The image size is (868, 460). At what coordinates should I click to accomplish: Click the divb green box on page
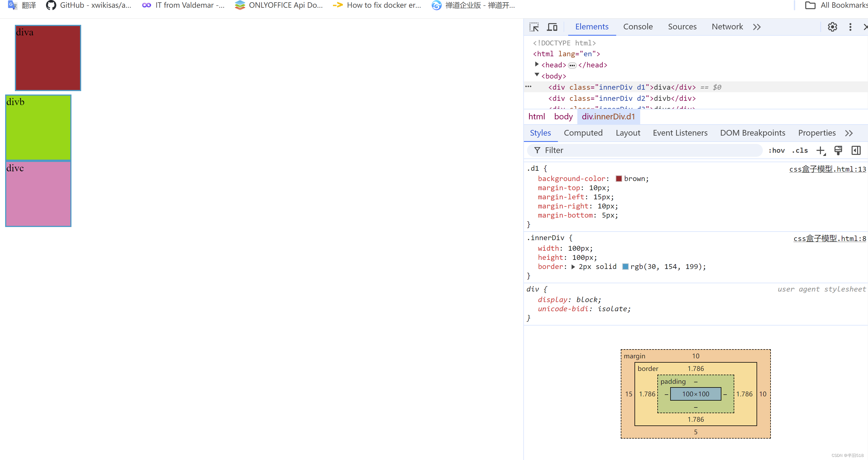click(38, 127)
